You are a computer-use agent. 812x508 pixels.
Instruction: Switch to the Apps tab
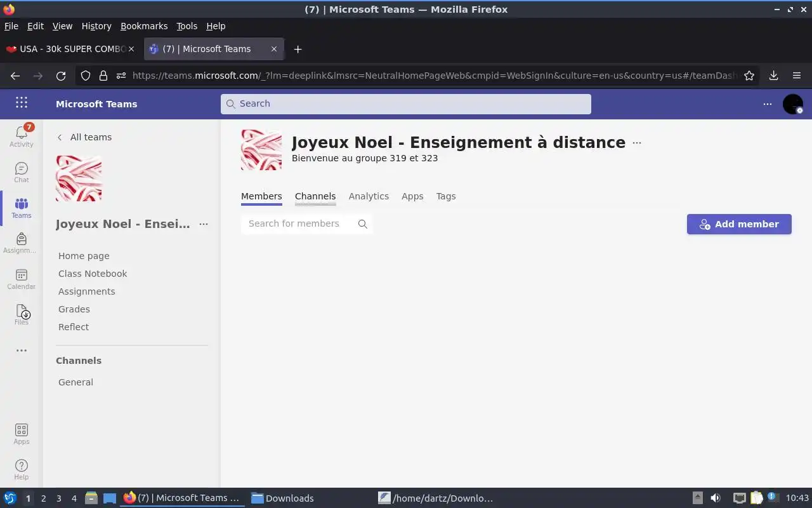point(412,196)
